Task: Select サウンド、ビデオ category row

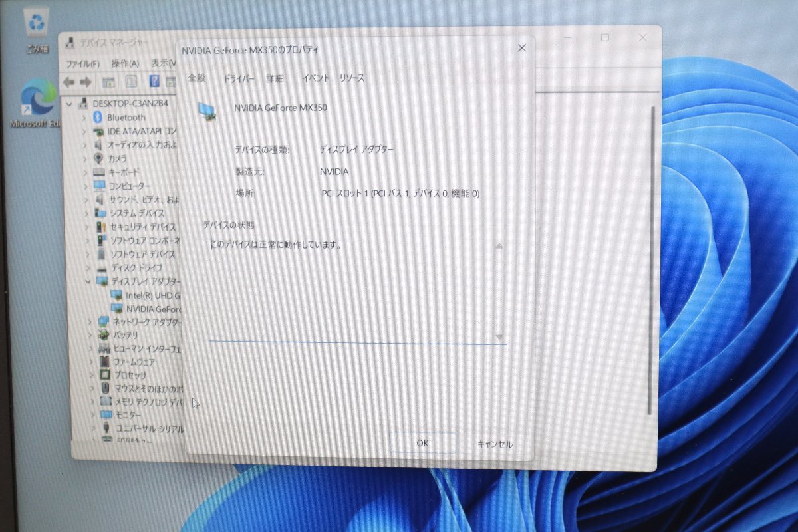Action: [136, 199]
